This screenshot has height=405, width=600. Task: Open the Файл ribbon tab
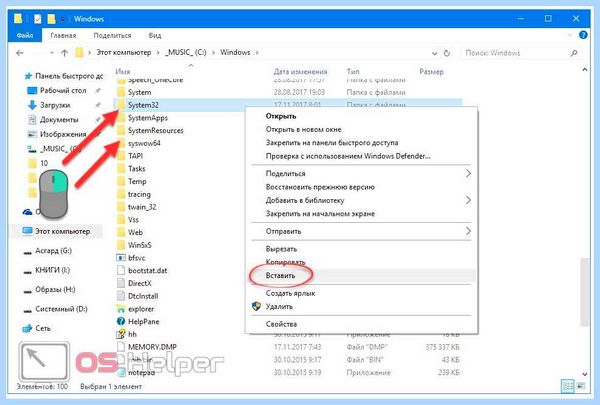point(25,35)
